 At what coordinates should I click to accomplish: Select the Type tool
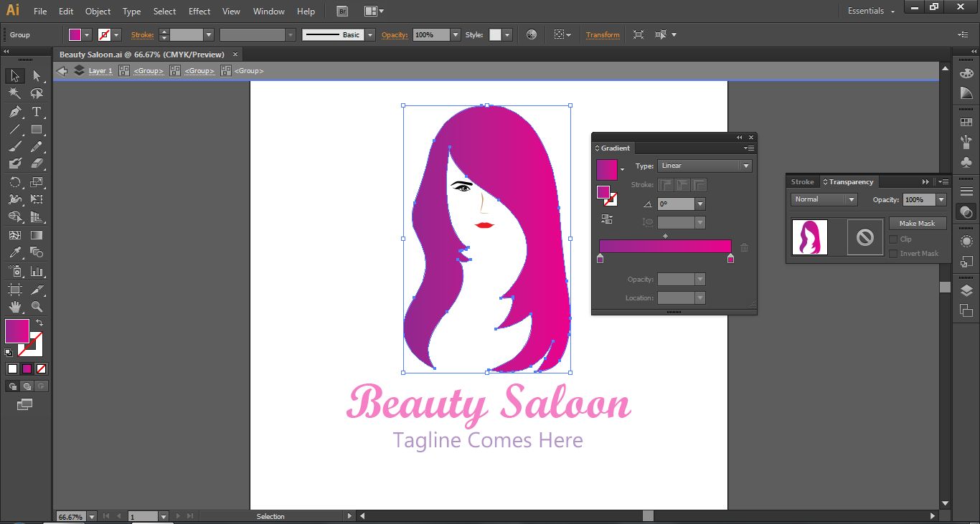click(x=37, y=112)
